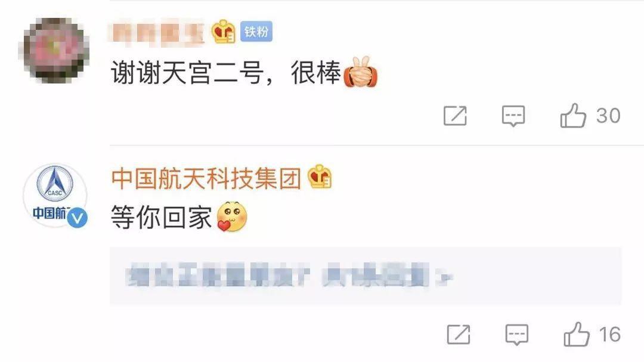Like the first comment with 30 likes
Image resolution: width=644 pixels, height=362 pixels.
coord(573,116)
